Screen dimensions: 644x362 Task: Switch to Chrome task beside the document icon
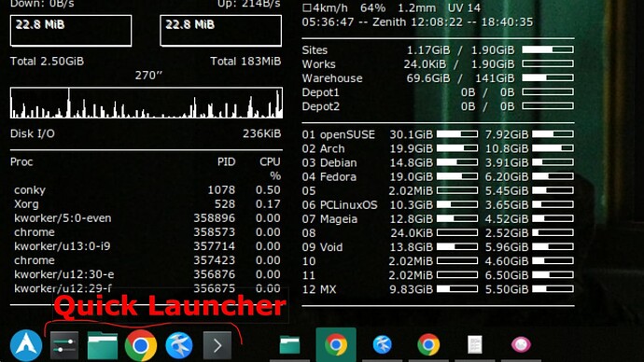(428, 345)
